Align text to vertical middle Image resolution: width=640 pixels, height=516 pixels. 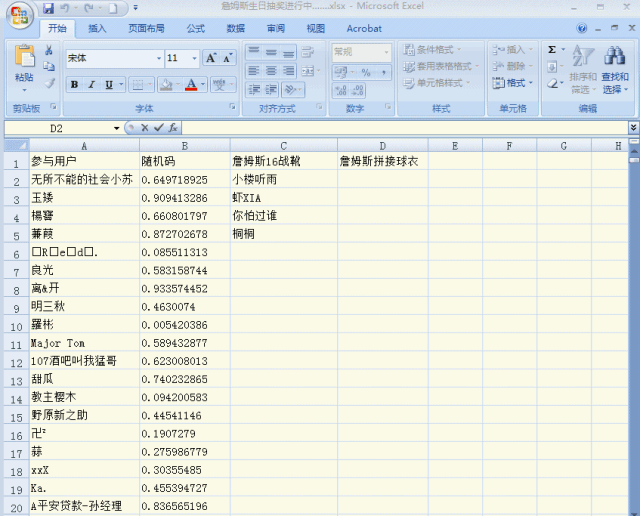271,52
